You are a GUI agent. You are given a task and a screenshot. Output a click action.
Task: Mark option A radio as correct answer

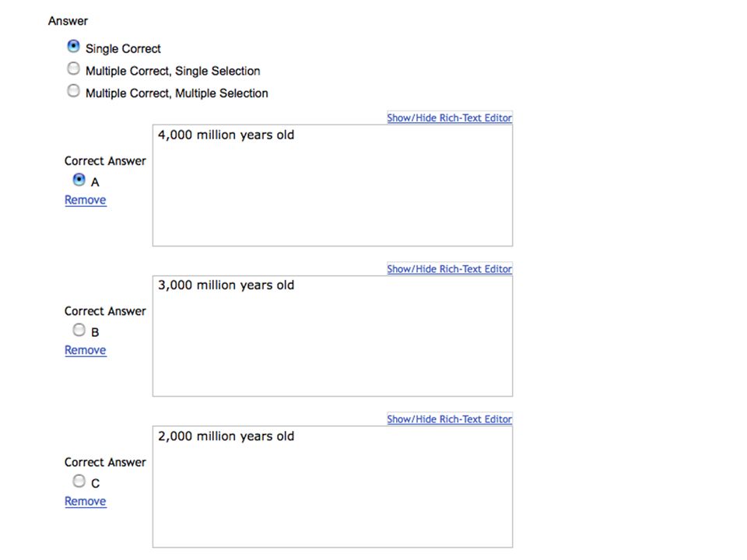[x=79, y=180]
